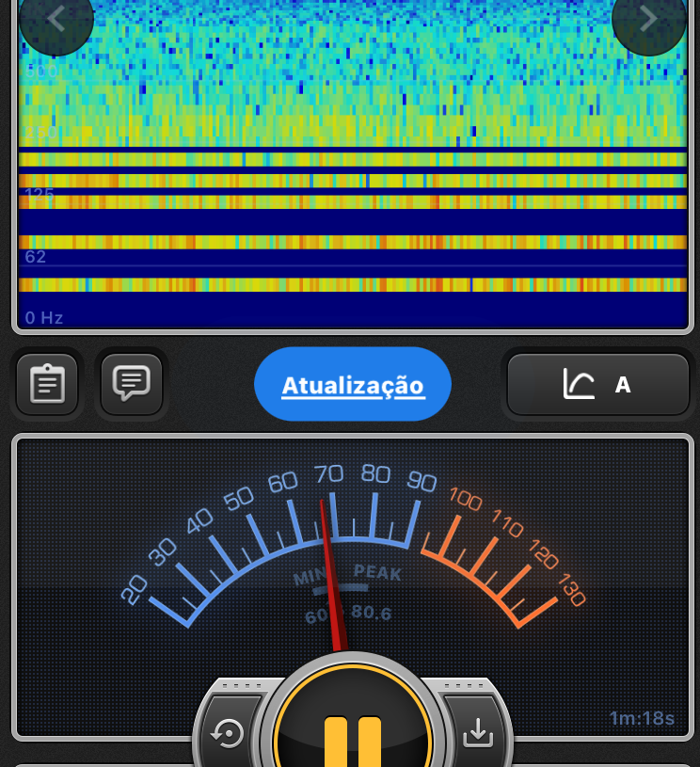The height and width of the screenshot is (767, 700).
Task: Tap the 0 Hz frequency label
Action: coord(44,318)
